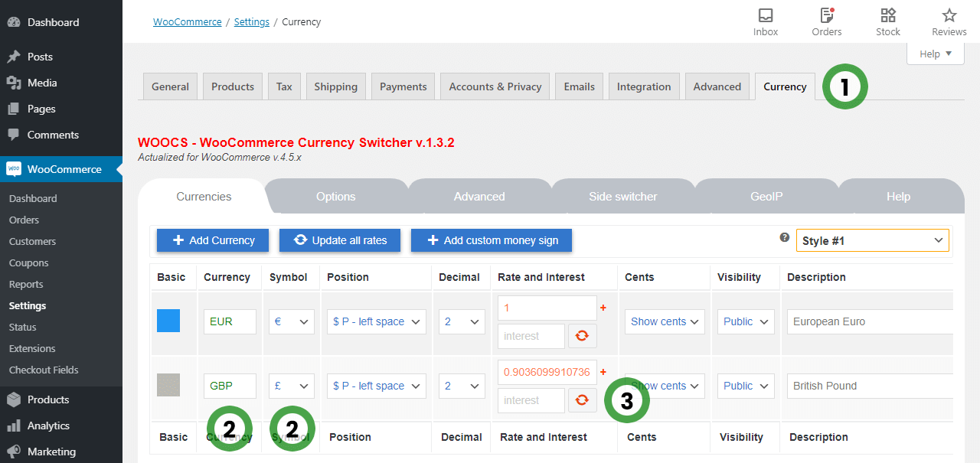Refresh the GBP rate with orange icon

[583, 400]
